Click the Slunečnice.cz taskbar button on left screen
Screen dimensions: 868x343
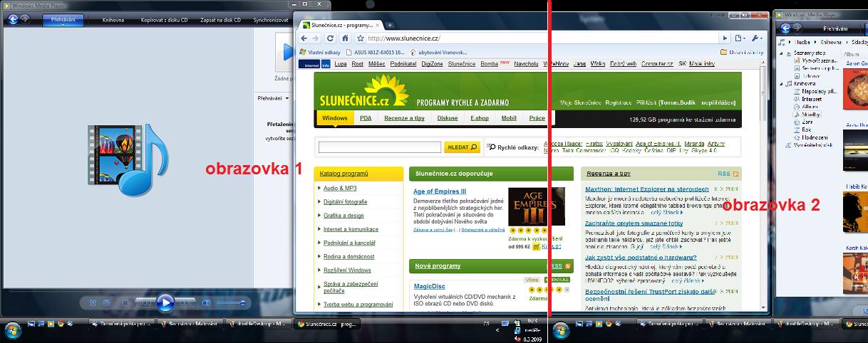(x=326, y=324)
